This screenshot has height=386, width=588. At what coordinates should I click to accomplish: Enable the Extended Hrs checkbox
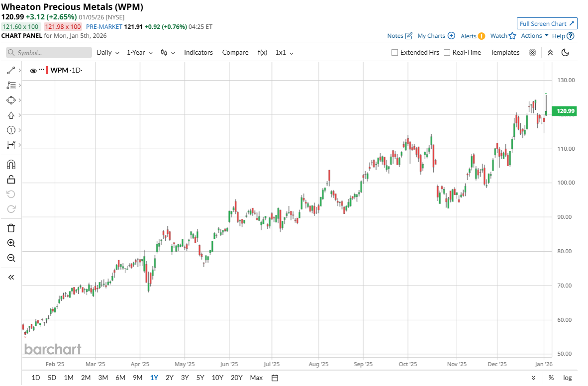(395, 52)
